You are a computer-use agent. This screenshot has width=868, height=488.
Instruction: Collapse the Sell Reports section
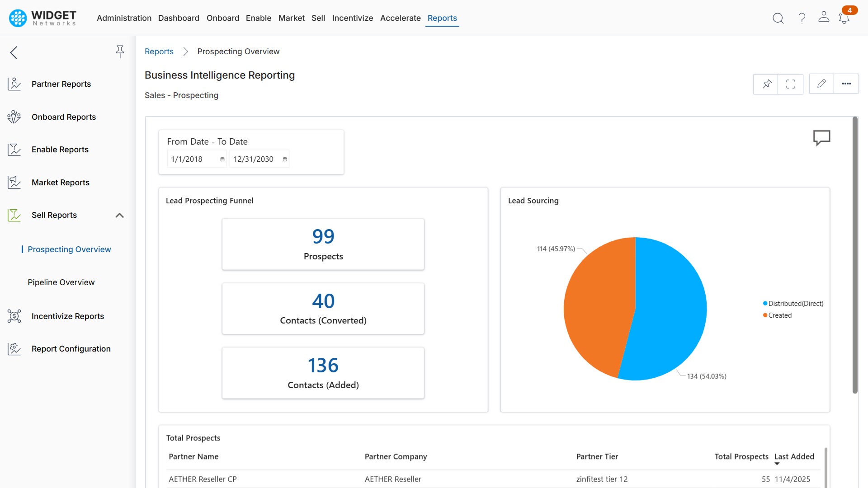click(119, 215)
